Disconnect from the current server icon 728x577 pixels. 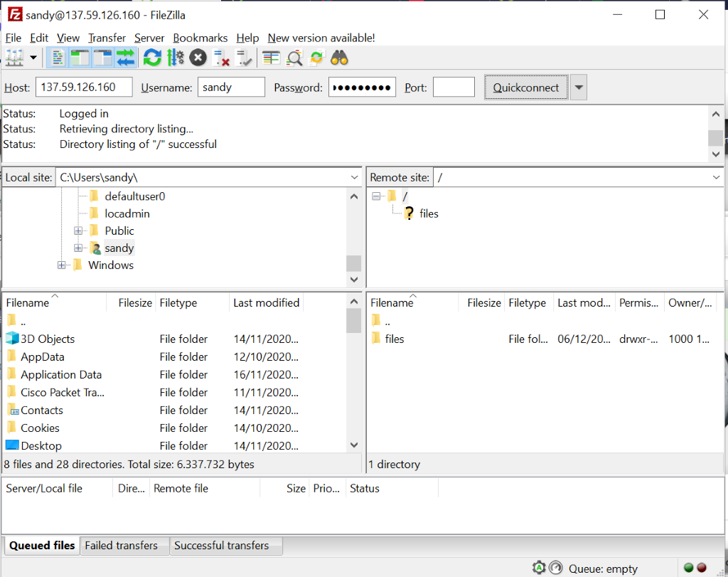[x=221, y=58]
